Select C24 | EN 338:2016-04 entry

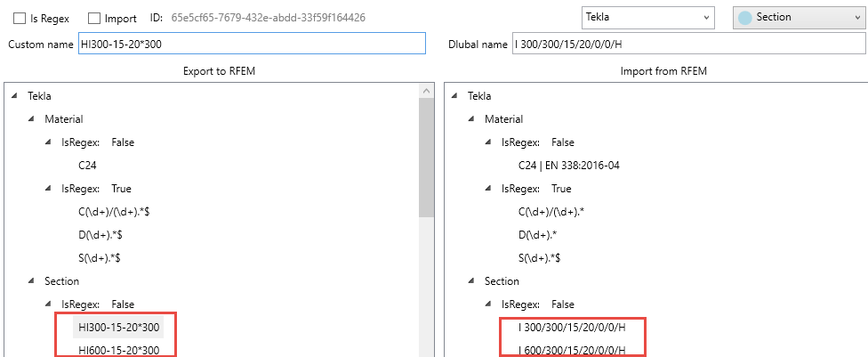(x=569, y=166)
